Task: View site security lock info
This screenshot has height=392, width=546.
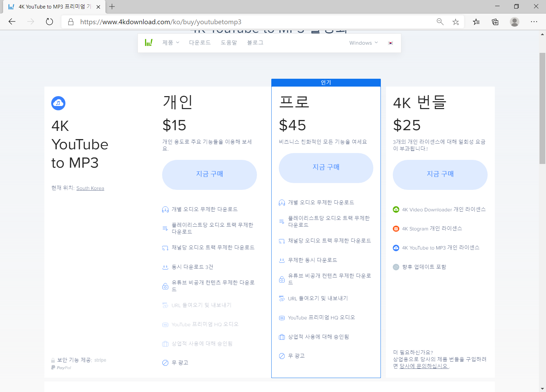Action: pyautogui.click(x=71, y=22)
